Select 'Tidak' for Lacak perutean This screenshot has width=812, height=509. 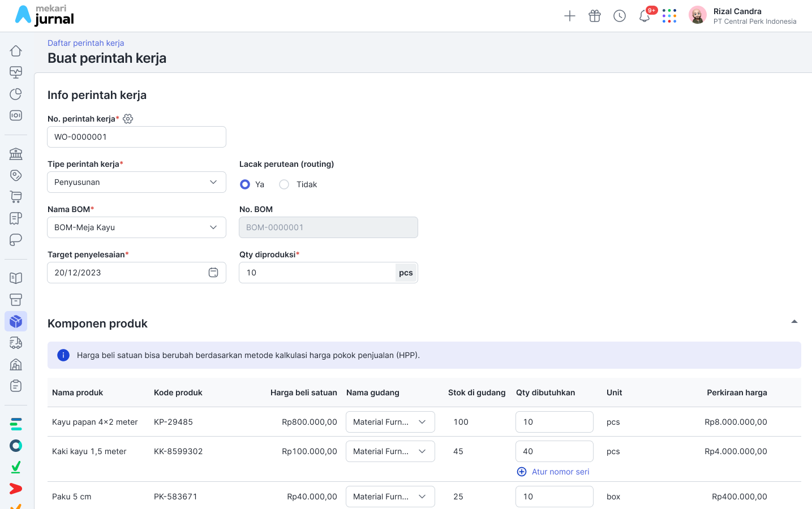coord(284,184)
